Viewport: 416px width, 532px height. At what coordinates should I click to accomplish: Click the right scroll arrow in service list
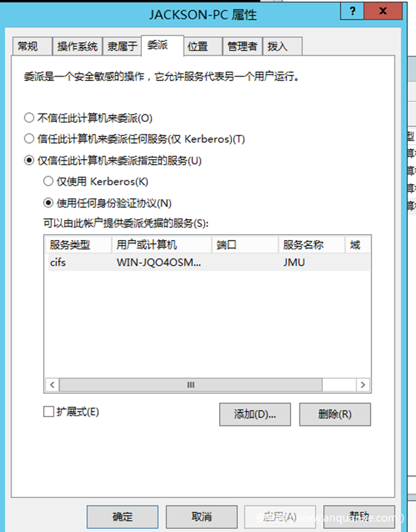pyautogui.click(x=363, y=385)
